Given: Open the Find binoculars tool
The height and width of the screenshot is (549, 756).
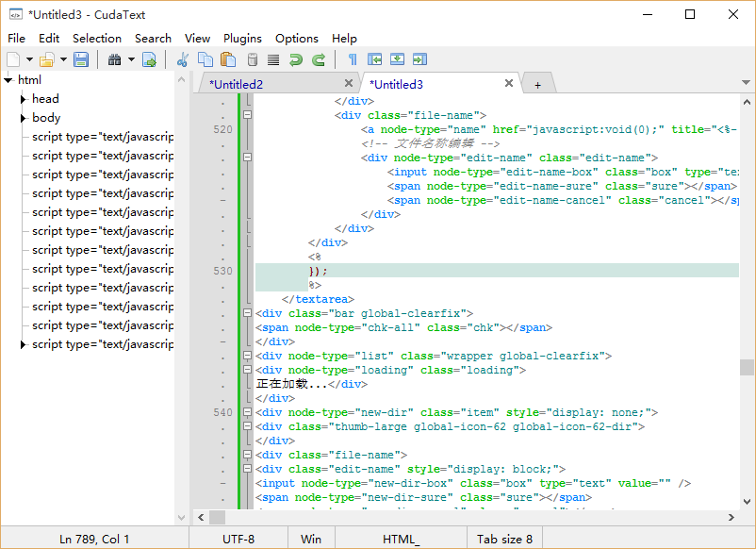Looking at the screenshot, I should pos(114,60).
